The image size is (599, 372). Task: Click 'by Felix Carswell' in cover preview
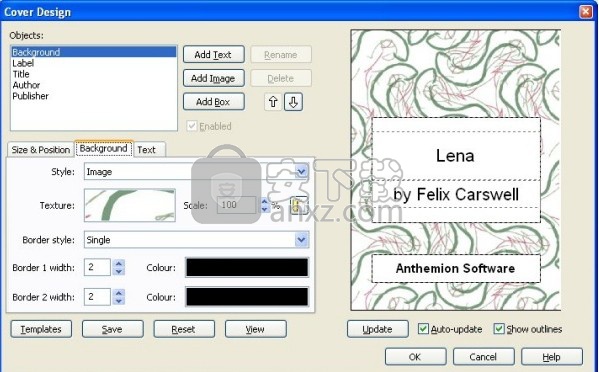coord(456,194)
